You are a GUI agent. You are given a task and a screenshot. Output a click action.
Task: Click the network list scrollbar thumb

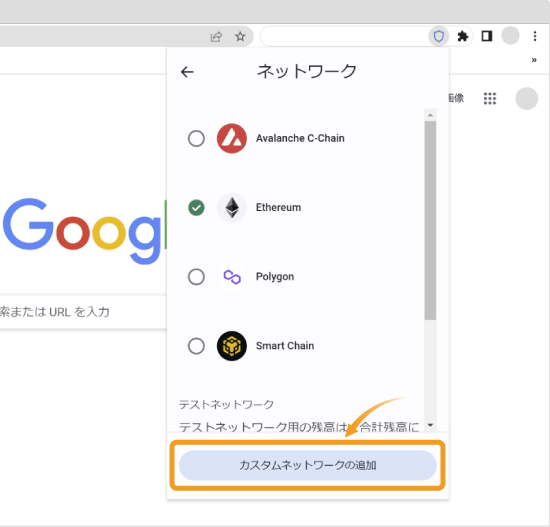coord(430,220)
